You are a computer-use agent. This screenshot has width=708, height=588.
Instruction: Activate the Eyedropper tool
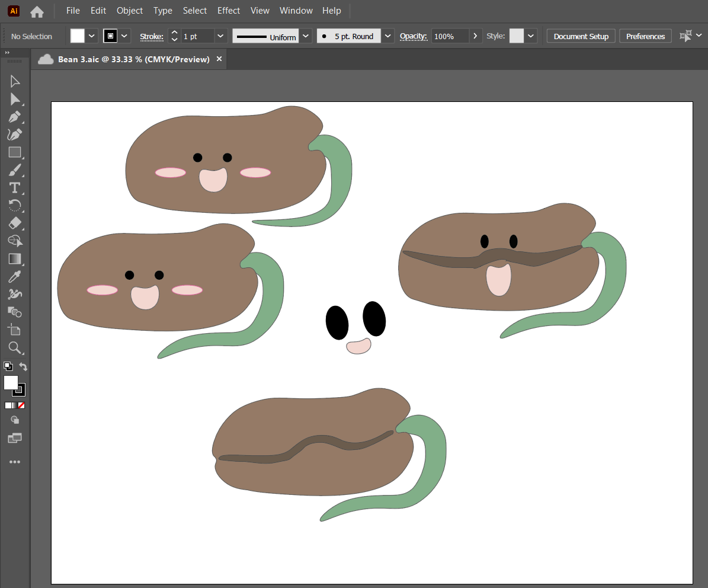pos(15,276)
